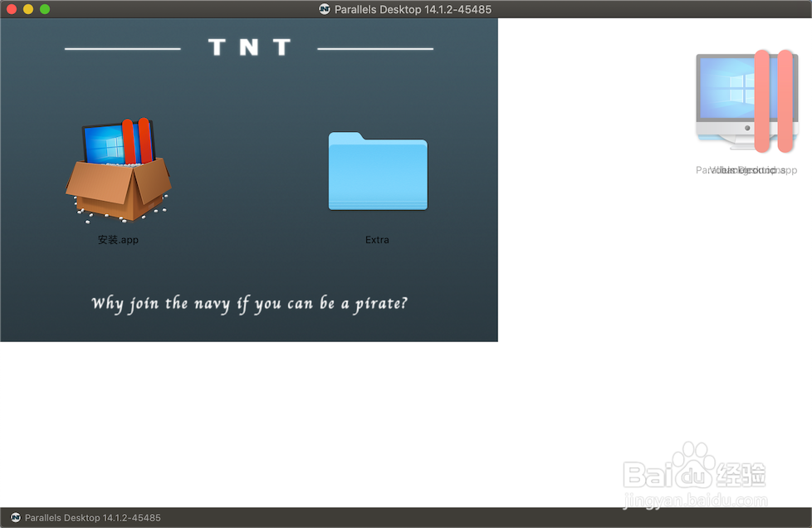Click the window title Parallels Desktop 14.1.2-45485

[413, 9]
